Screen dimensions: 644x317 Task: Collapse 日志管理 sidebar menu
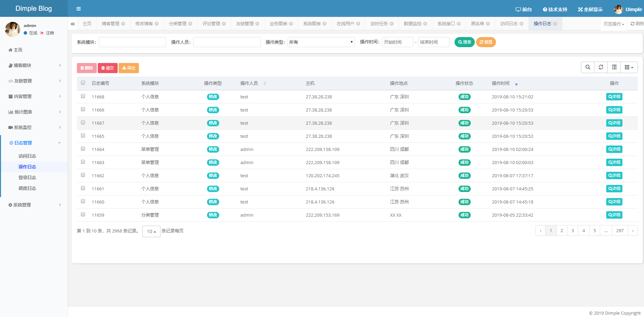tap(34, 143)
